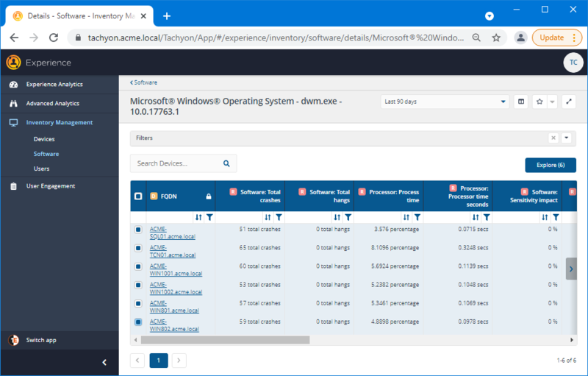Click the Chrome Update button
Viewport: 588px width, 376px height.
click(x=552, y=38)
